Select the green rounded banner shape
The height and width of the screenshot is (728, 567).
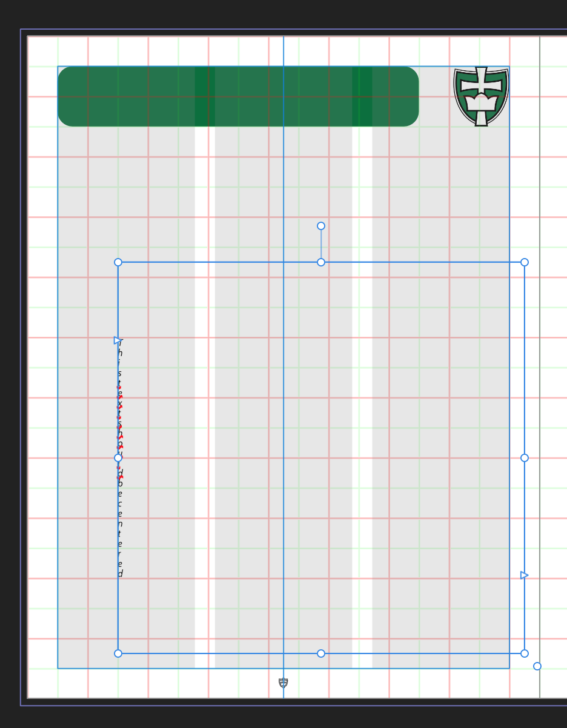[238, 96]
